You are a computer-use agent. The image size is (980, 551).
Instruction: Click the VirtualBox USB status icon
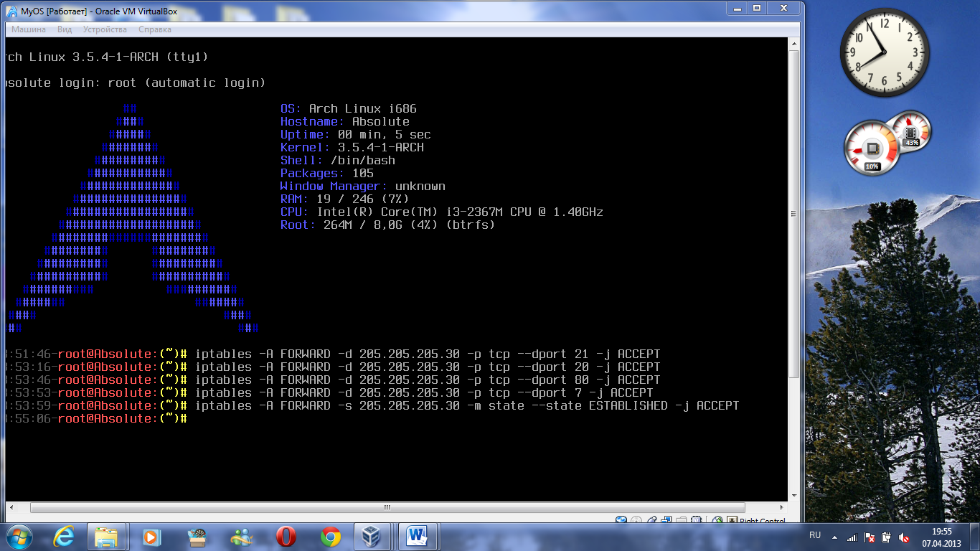point(651,521)
